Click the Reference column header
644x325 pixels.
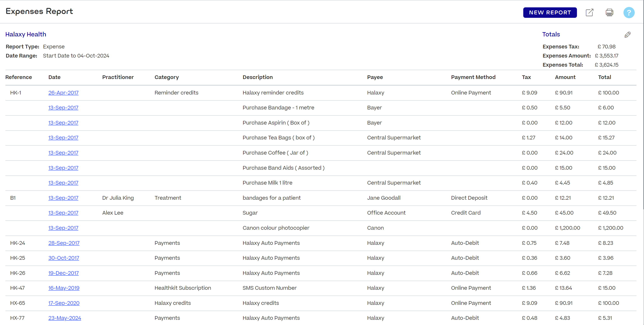(18, 77)
